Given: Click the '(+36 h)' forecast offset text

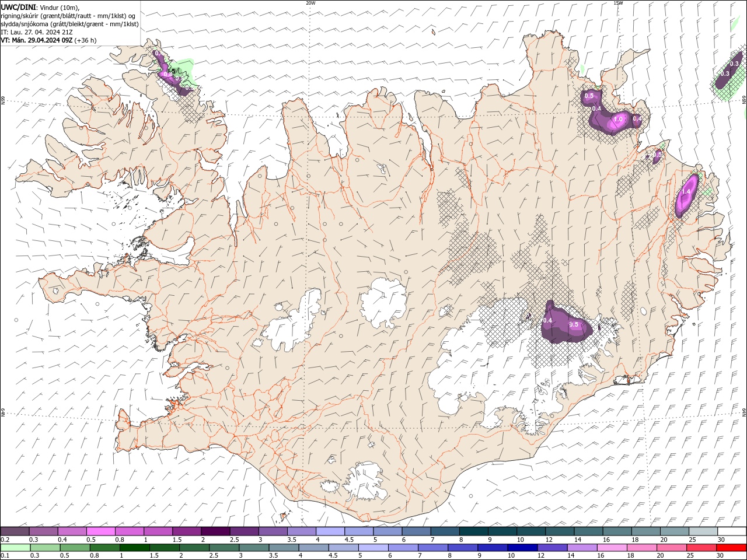Looking at the screenshot, I should 86,40.
